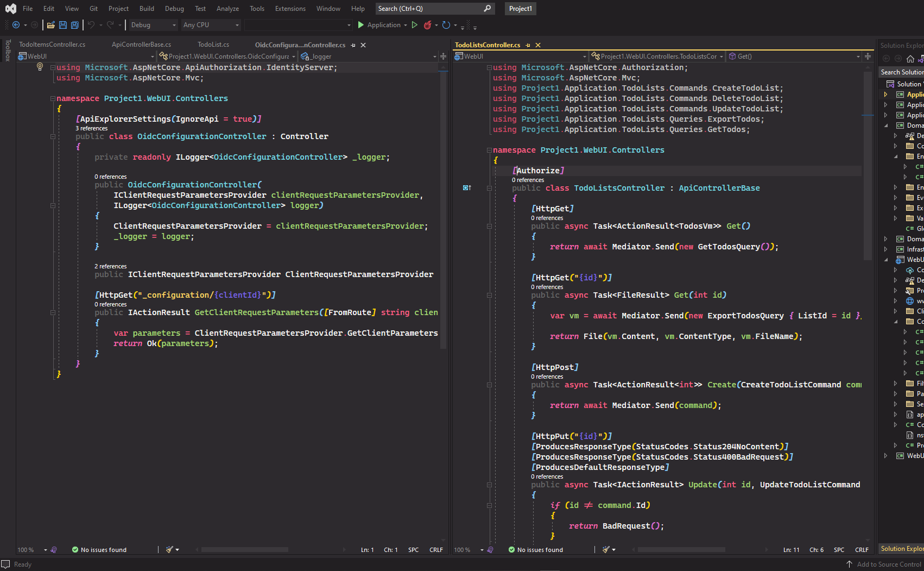Screen dimensions: 924x571
Task: Click the Solution root node in Solution Explorer
Action: pos(904,84)
